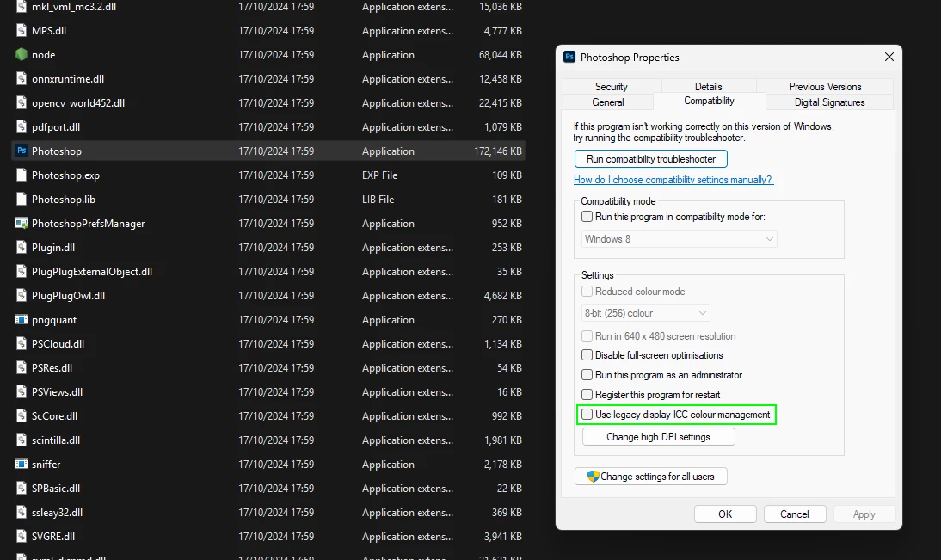Click the PlugPlugExternalObject.dll file icon
This screenshot has width=941, height=560.
pyautogui.click(x=22, y=271)
